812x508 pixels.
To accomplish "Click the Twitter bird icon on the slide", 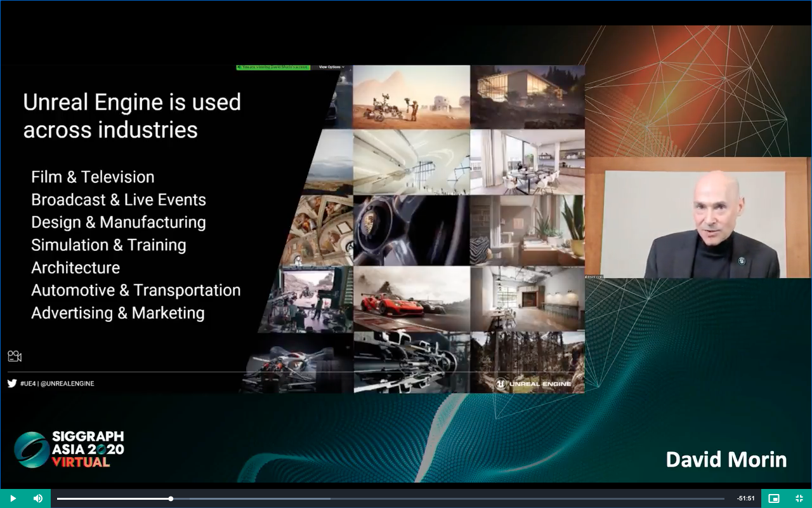I will [x=12, y=384].
